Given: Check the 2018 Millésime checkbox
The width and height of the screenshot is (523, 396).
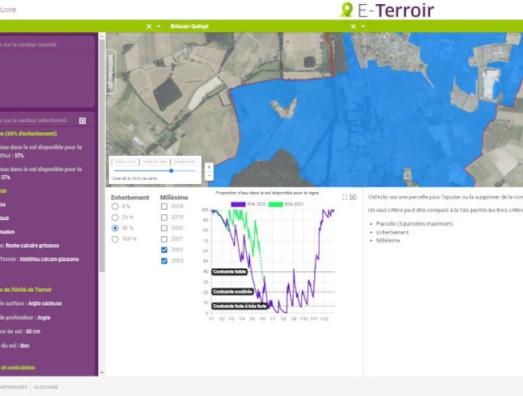Looking at the screenshot, I should [164, 206].
